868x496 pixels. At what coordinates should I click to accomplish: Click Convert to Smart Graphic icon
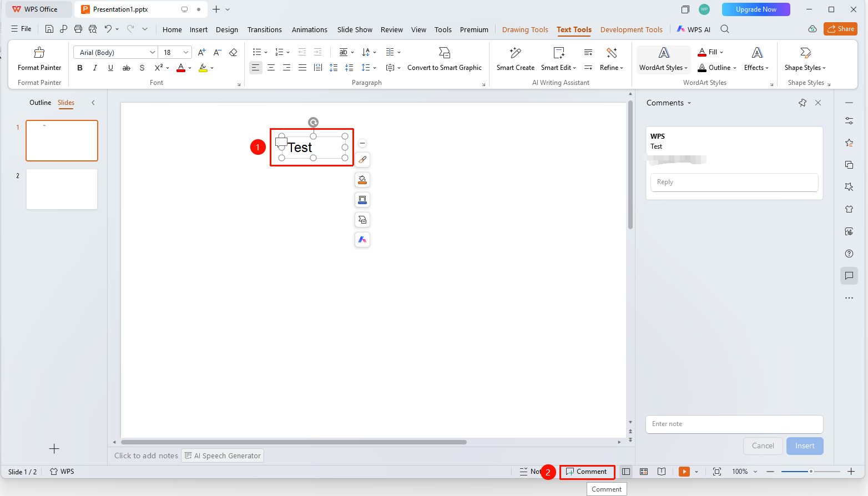(445, 53)
